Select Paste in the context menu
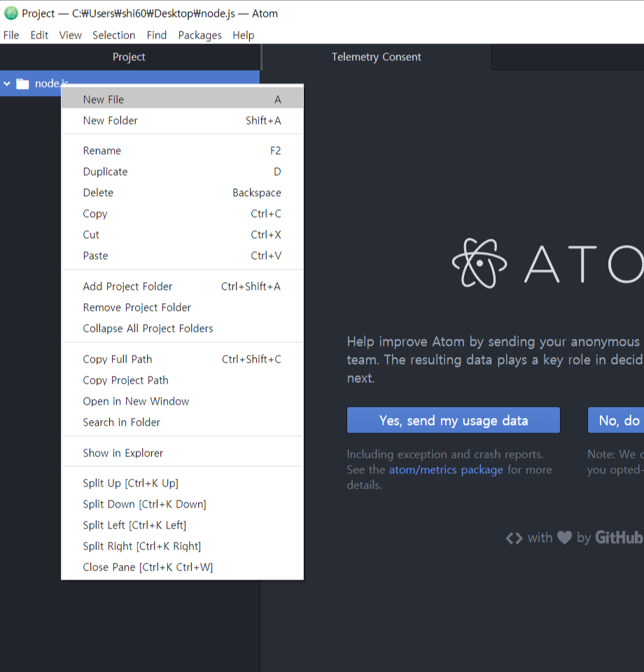The width and height of the screenshot is (644, 672). point(182,256)
